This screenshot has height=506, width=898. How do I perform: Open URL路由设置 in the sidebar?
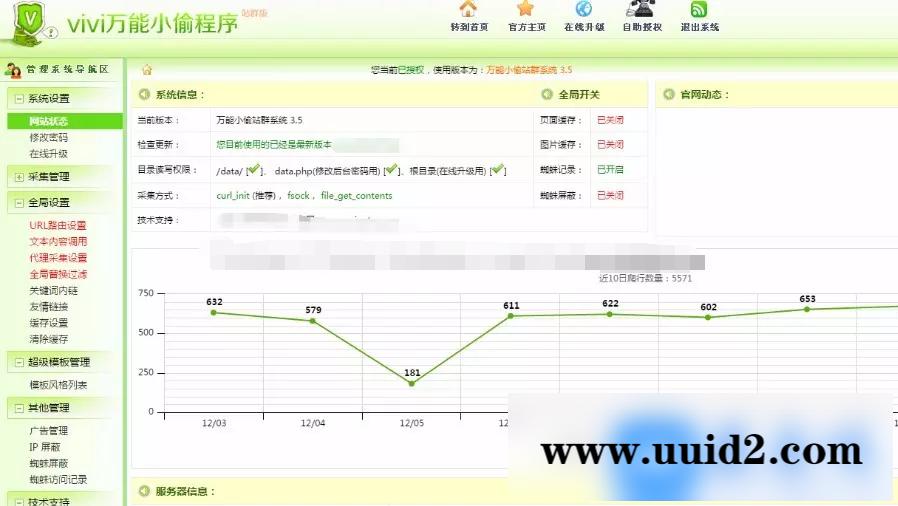pyautogui.click(x=58, y=226)
